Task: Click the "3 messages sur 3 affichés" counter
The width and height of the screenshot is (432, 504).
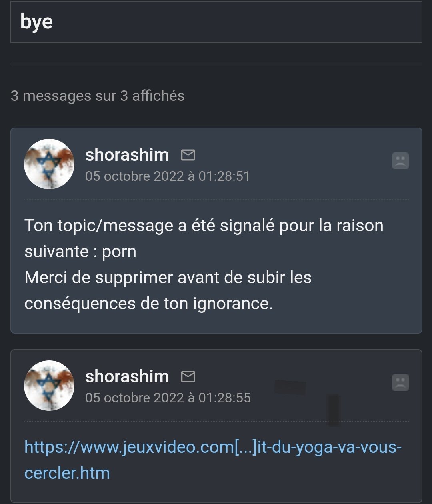Action: click(98, 96)
